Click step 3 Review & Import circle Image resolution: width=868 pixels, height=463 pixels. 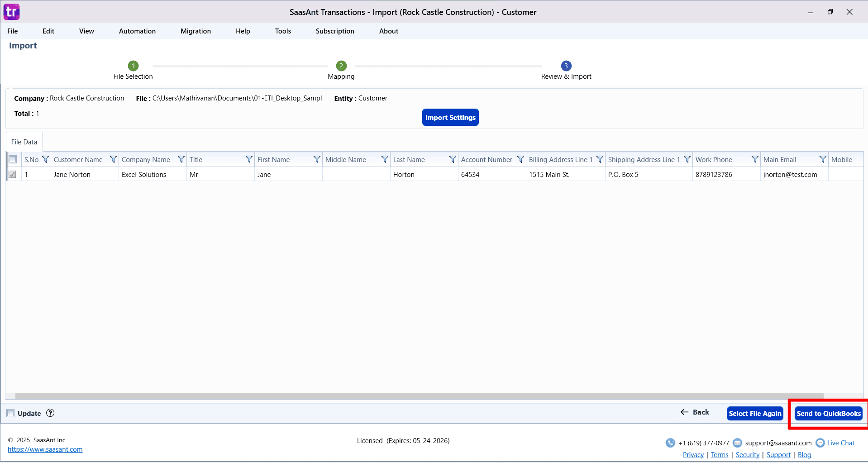click(566, 66)
